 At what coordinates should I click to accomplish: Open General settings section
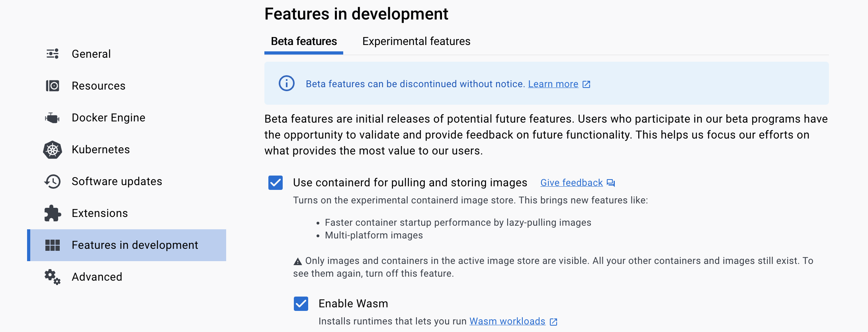[x=127, y=54]
